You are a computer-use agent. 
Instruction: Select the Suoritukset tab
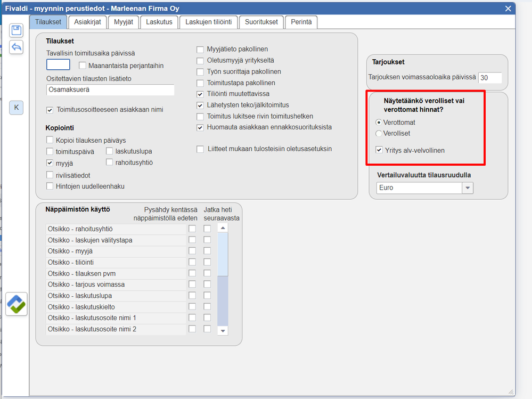point(261,22)
